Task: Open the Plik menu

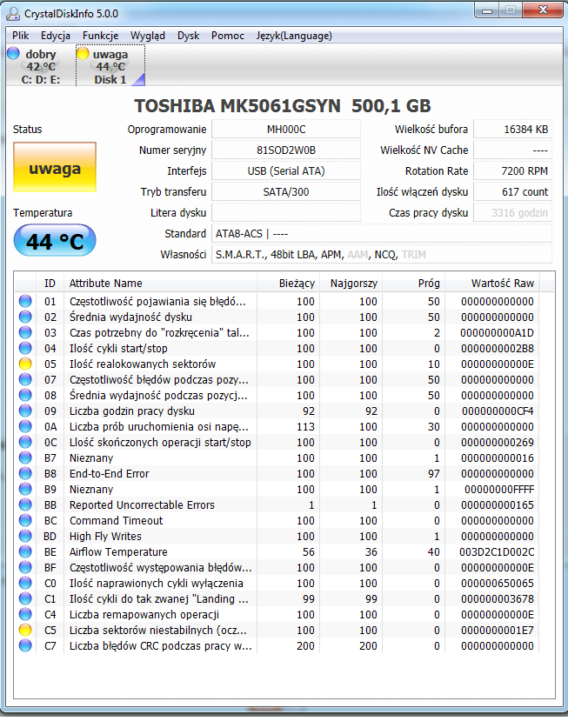Action: [x=20, y=36]
